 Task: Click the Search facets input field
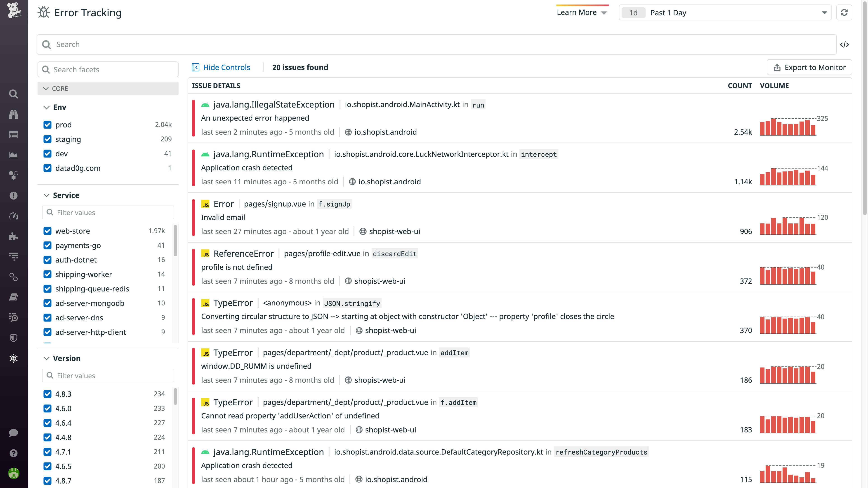tap(108, 69)
